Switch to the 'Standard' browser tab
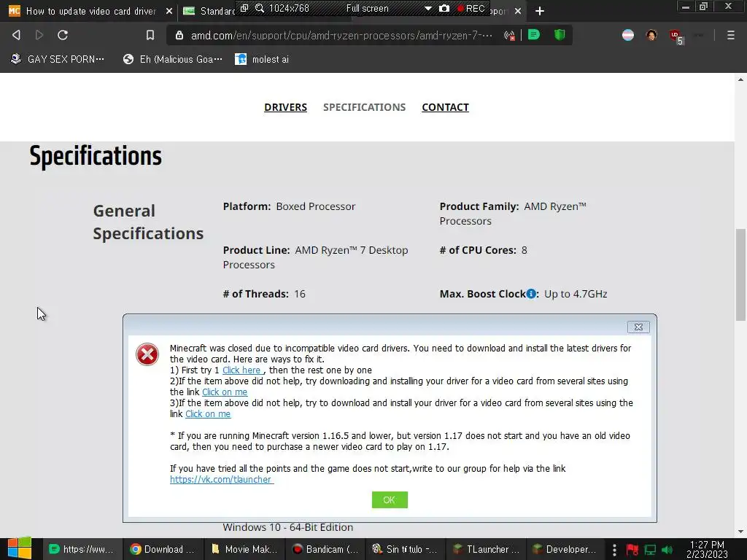The image size is (747, 560). click(x=209, y=11)
